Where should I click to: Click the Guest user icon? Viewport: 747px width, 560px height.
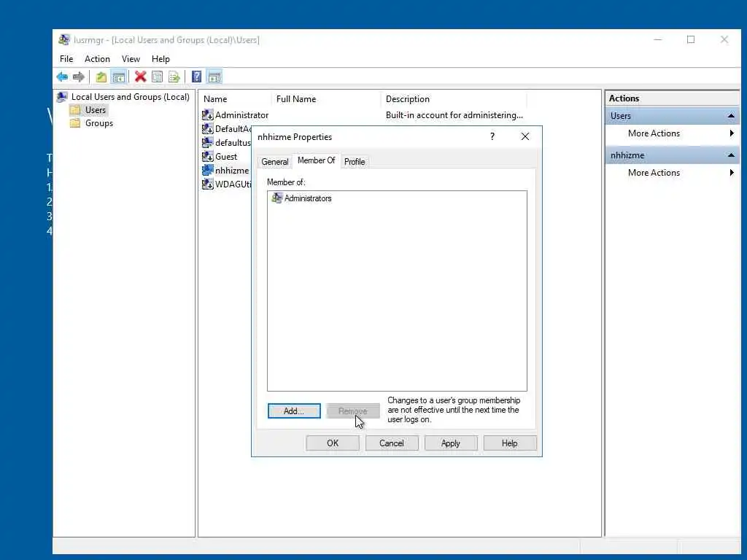click(x=207, y=156)
